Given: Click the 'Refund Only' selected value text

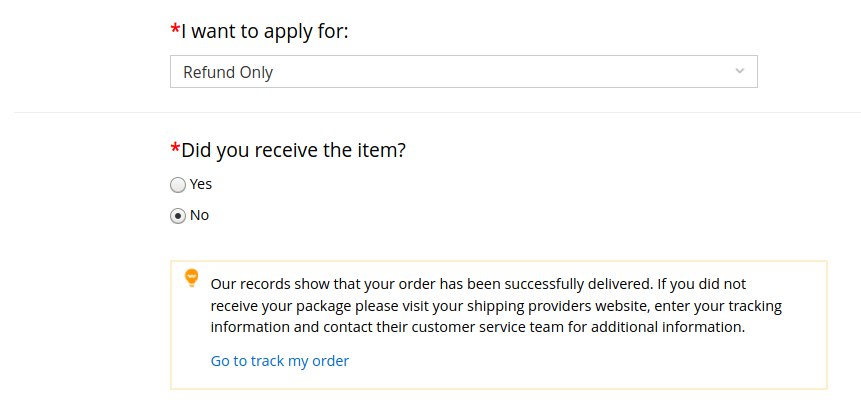Looking at the screenshot, I should tap(228, 72).
